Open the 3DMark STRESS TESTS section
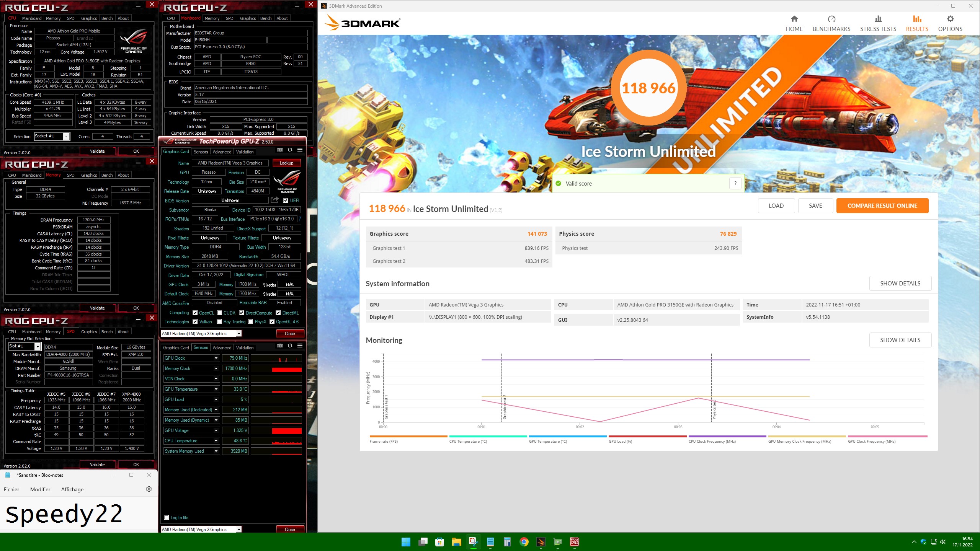This screenshot has width=980, height=551. tap(878, 24)
